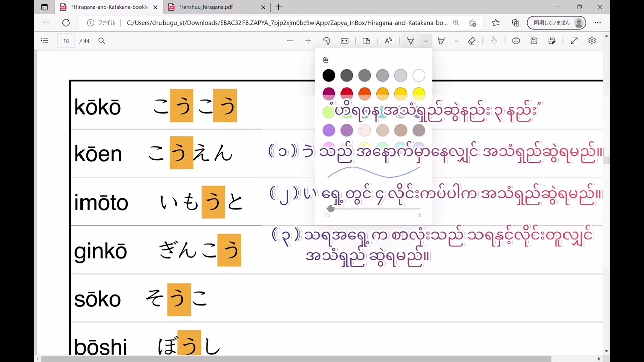This screenshot has height=362, width=644.
Task: Click the pen thickness slider handle
Action: click(x=330, y=209)
